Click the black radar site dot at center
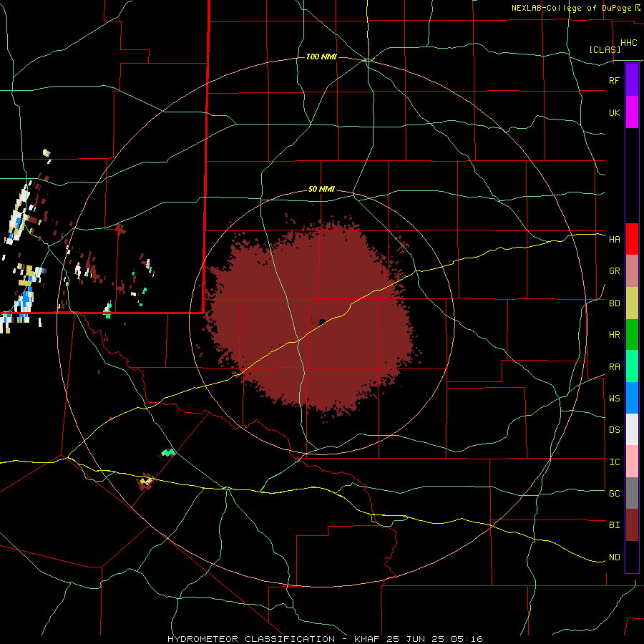This screenshot has height=644, width=644. [x=322, y=321]
